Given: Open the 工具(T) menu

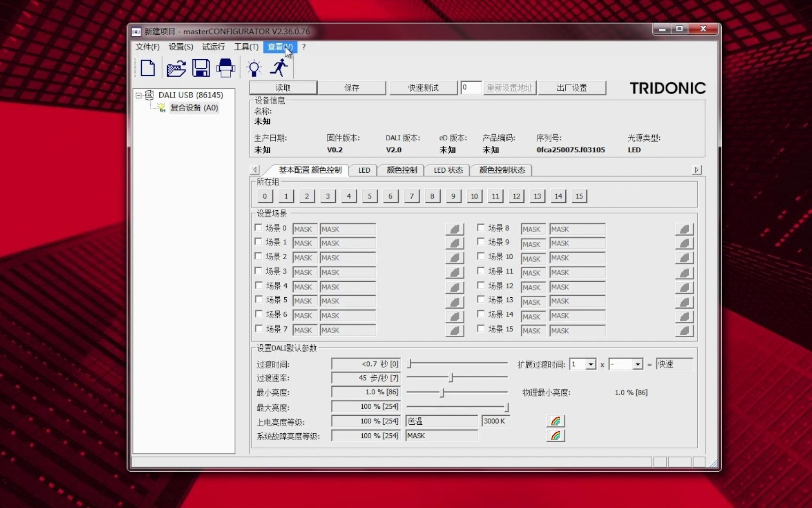Looking at the screenshot, I should 246,47.
